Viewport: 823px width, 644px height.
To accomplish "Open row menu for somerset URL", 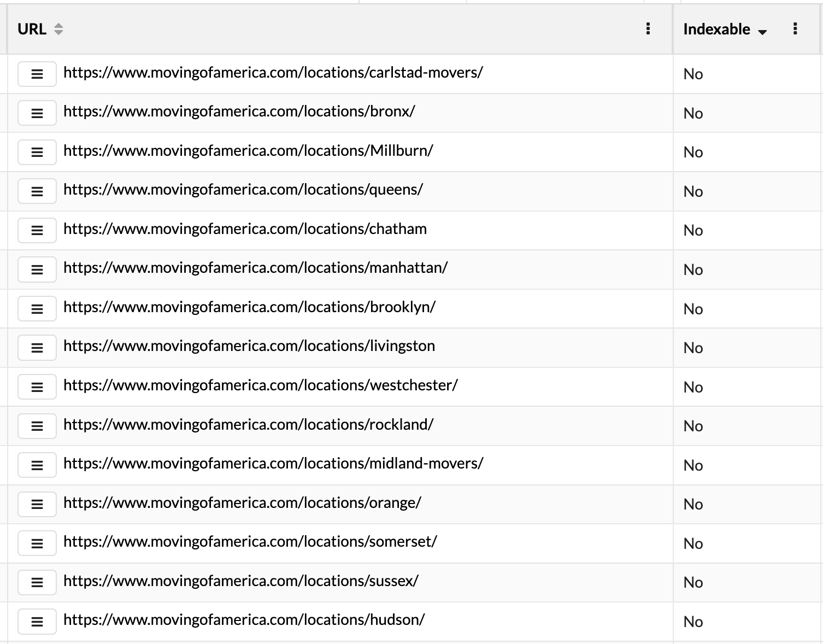I will pyautogui.click(x=37, y=543).
